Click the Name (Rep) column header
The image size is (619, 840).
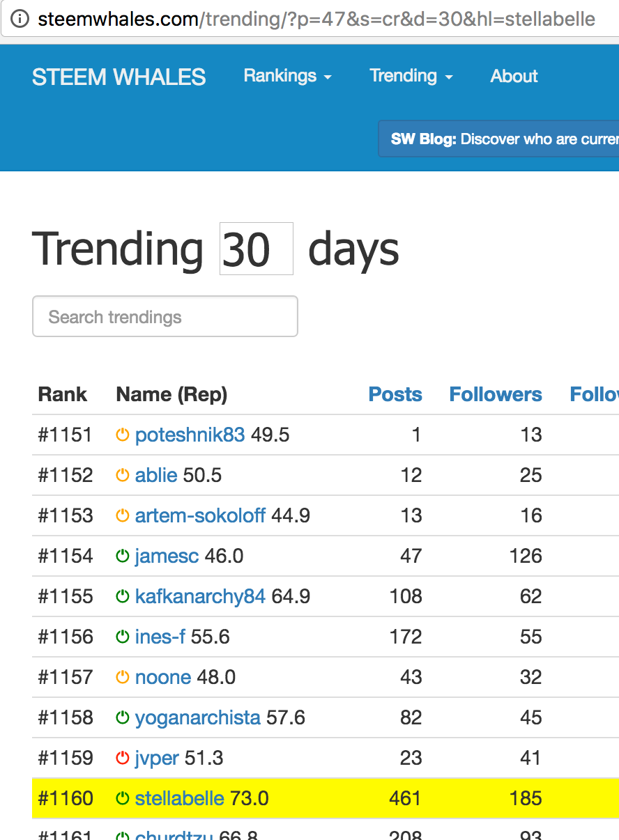[171, 395]
